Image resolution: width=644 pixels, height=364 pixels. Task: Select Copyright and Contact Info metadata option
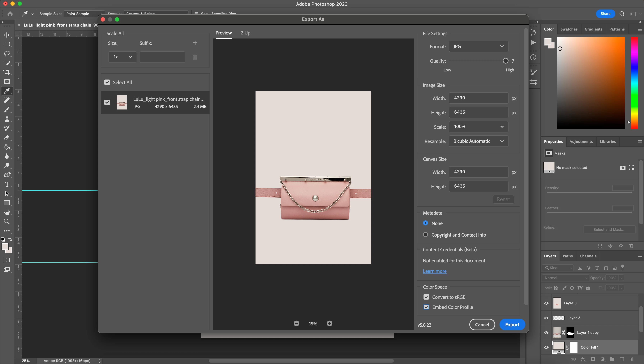coord(425,234)
